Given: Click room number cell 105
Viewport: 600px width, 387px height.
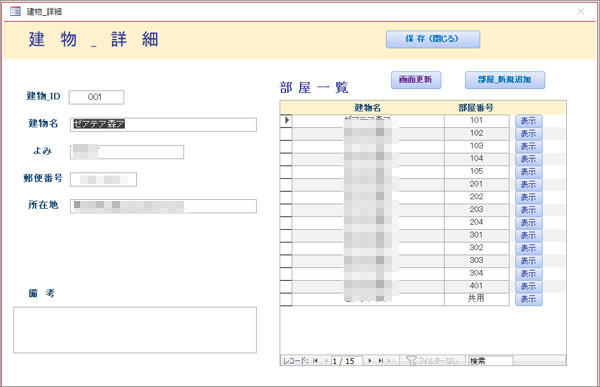Looking at the screenshot, I should pyautogui.click(x=477, y=171).
